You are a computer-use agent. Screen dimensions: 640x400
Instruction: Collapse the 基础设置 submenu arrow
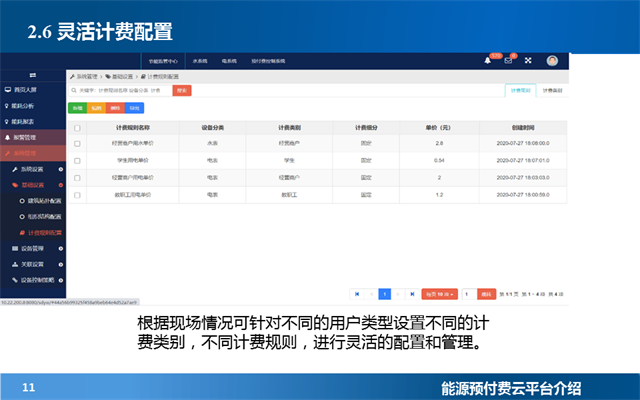click(60, 185)
